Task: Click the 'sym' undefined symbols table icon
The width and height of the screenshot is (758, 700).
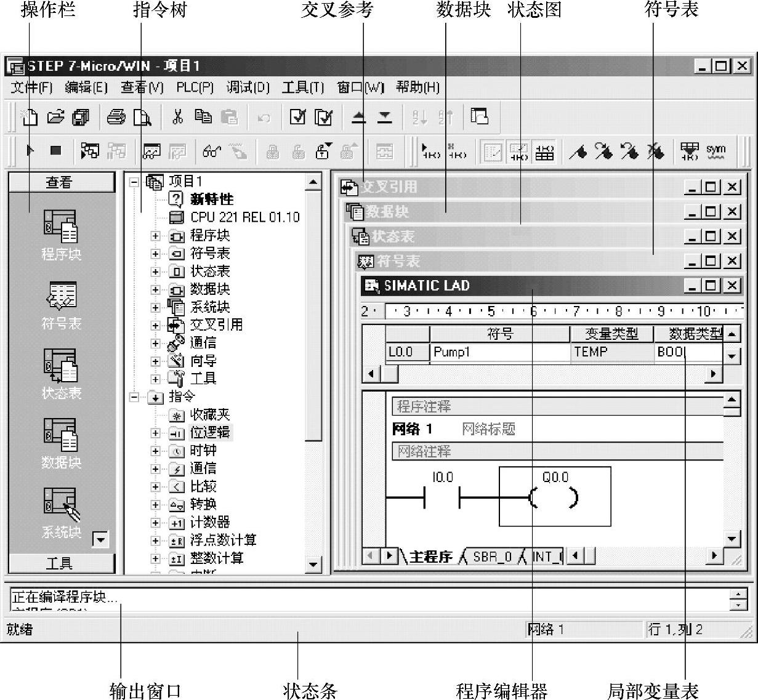Action: click(x=716, y=151)
